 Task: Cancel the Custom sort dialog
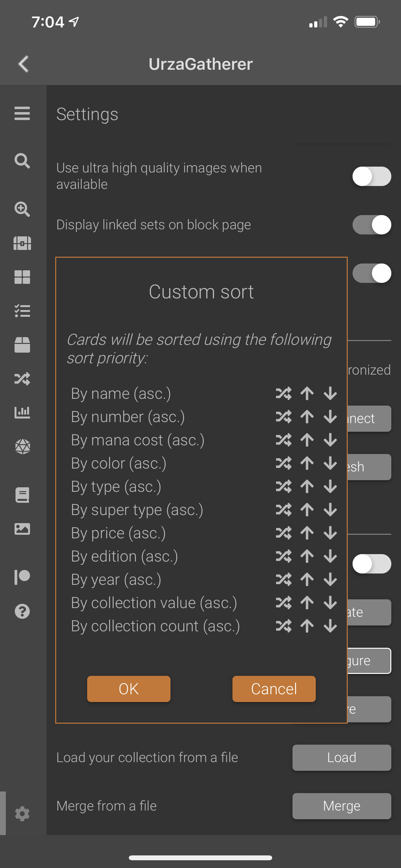click(x=274, y=689)
